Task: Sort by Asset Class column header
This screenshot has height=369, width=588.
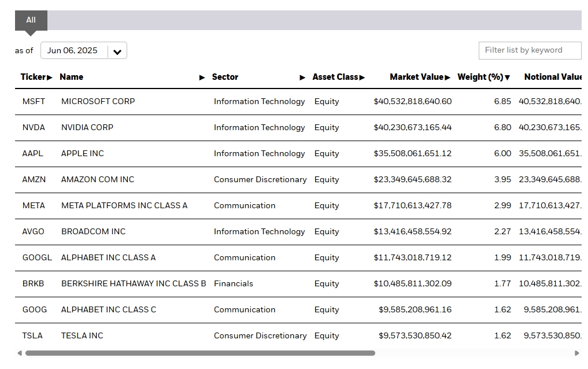Action: click(338, 77)
